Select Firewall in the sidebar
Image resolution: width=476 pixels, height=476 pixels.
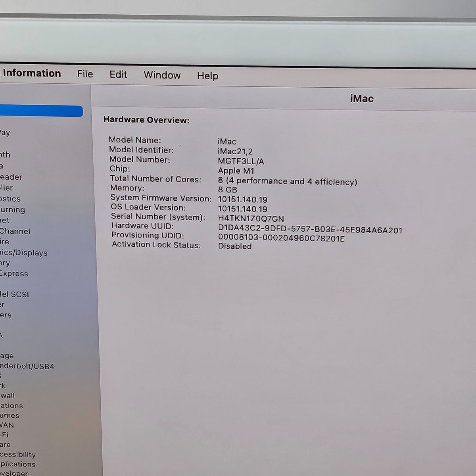pyautogui.click(x=7, y=395)
